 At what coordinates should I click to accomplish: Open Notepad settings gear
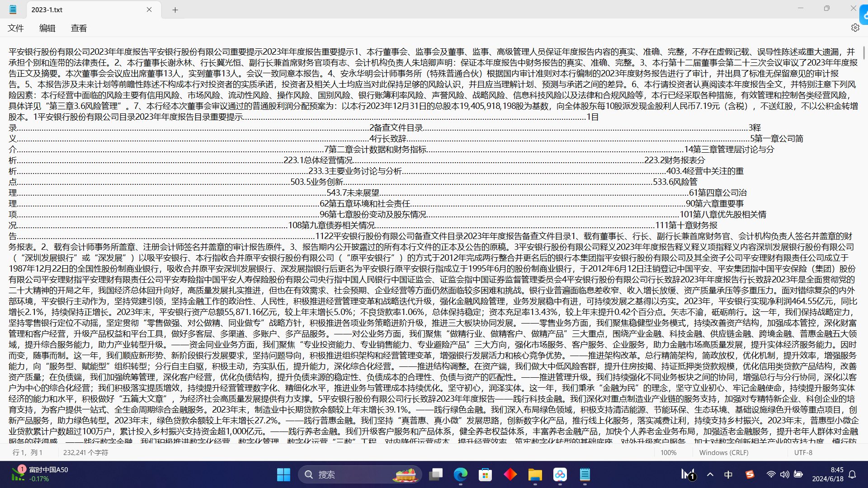[855, 28]
